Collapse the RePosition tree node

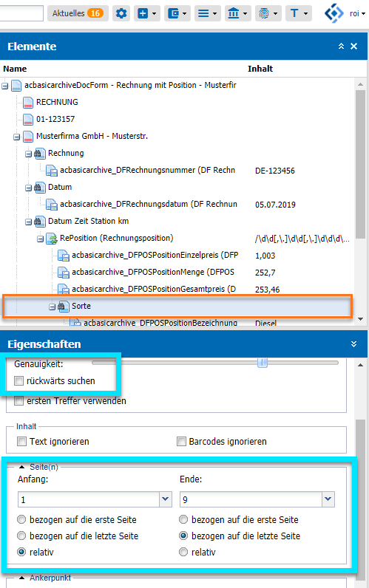click(41, 239)
